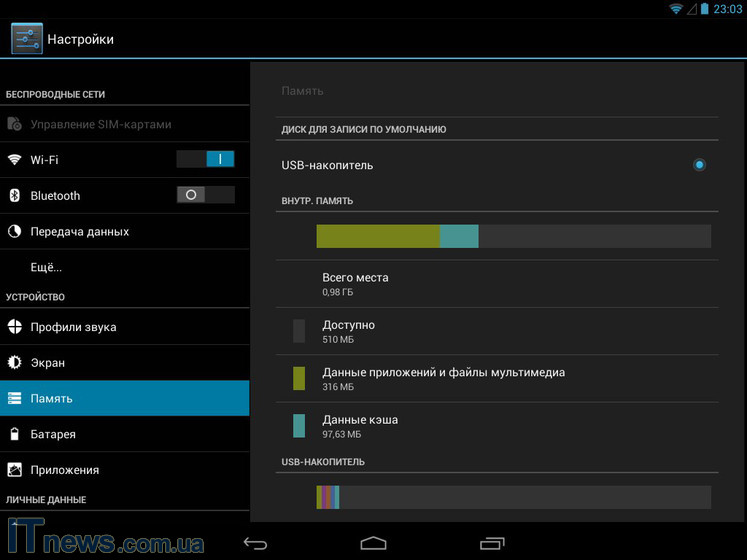
Task: Expand the Ещё… more wireless options
Action: [x=46, y=268]
